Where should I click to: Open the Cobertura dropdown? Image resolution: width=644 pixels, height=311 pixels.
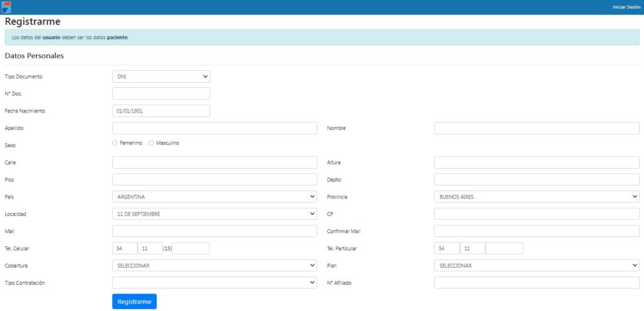point(214,265)
